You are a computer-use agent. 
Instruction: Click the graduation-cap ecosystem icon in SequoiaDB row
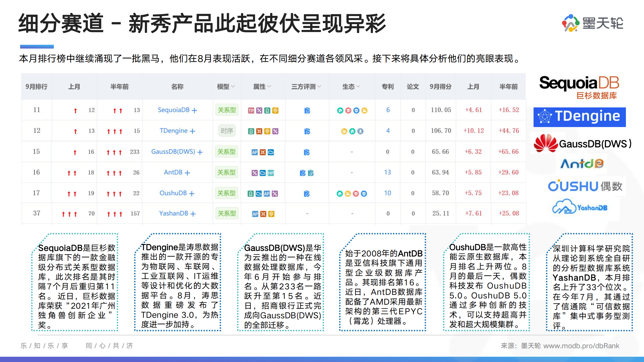coord(348,110)
